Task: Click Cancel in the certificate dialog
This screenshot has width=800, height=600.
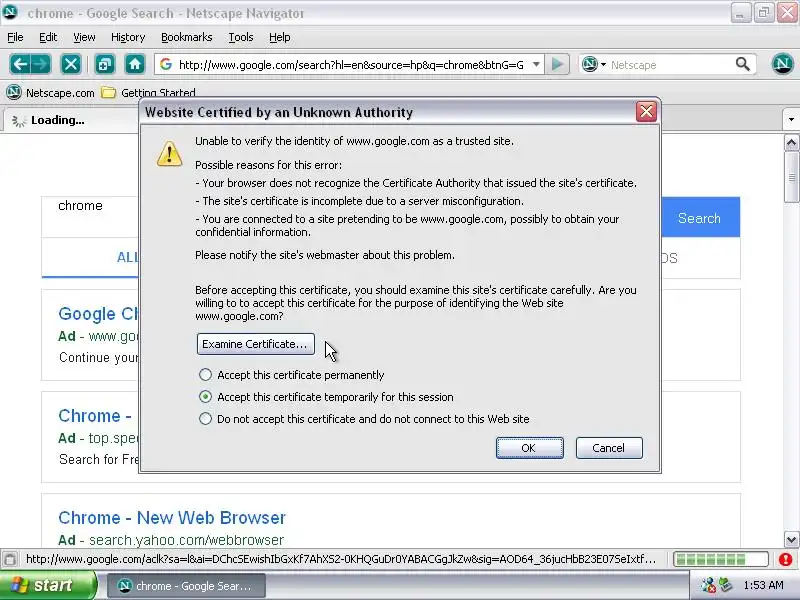Action: click(x=609, y=448)
